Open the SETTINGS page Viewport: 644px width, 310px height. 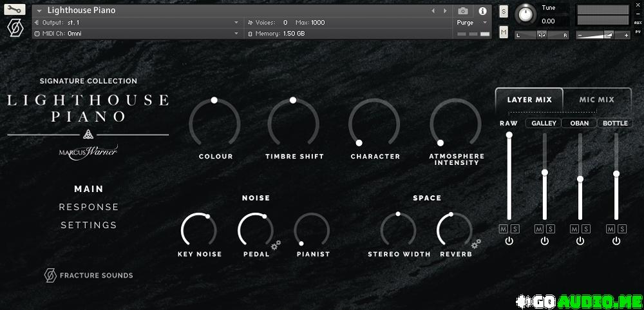89,225
